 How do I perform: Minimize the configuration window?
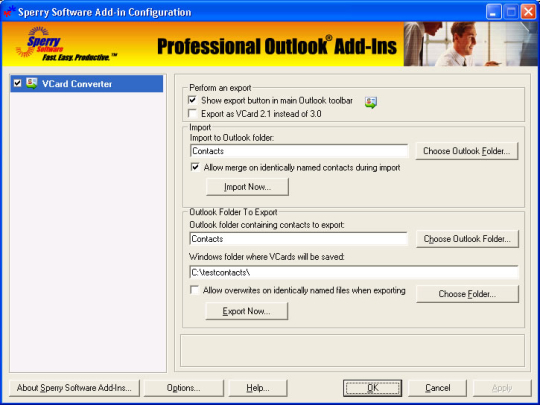pyautogui.click(x=494, y=12)
